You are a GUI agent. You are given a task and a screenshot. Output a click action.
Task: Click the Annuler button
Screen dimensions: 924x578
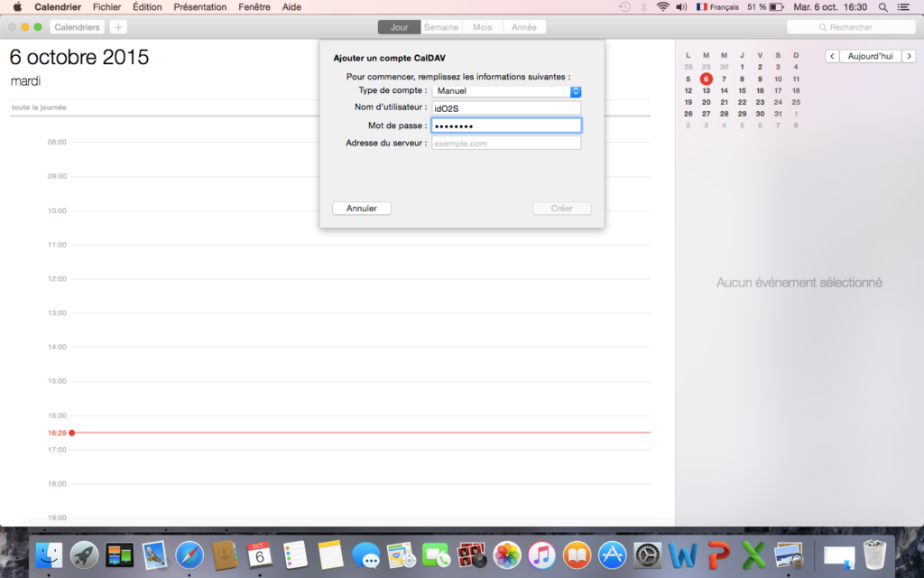(x=361, y=209)
